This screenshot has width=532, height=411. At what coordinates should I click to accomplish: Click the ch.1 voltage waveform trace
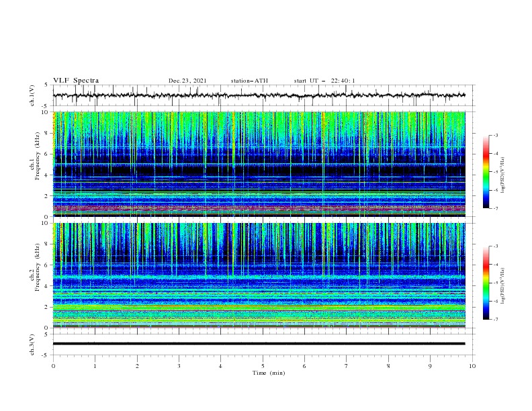[x=259, y=95]
